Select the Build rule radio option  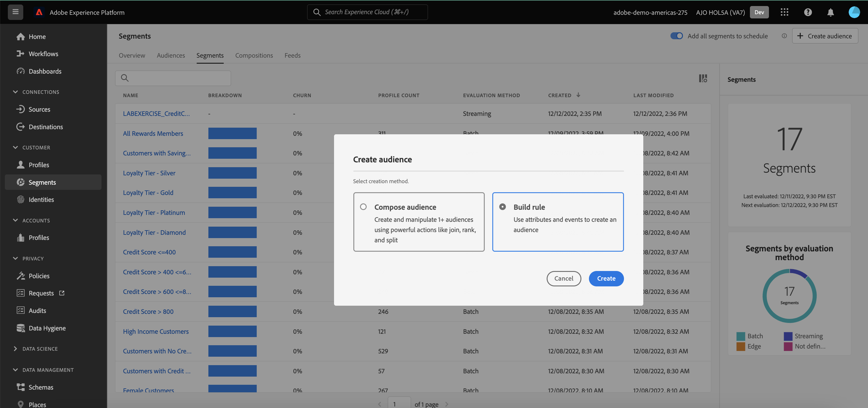(x=502, y=207)
